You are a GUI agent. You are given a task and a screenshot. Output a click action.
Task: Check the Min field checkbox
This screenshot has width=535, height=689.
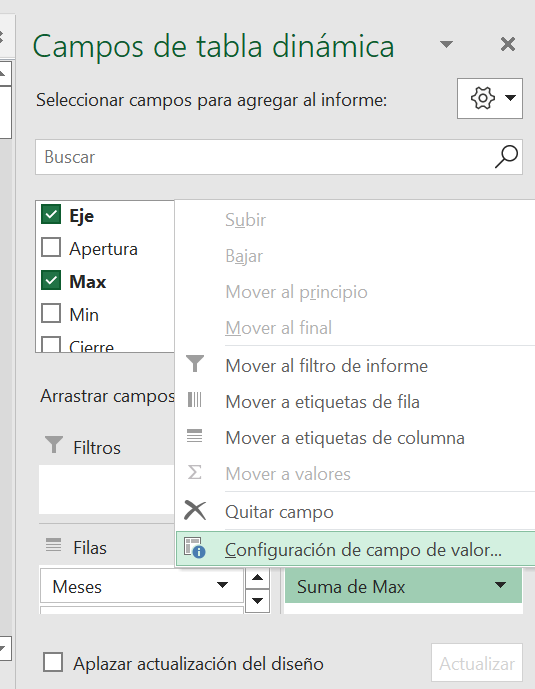tap(51, 313)
